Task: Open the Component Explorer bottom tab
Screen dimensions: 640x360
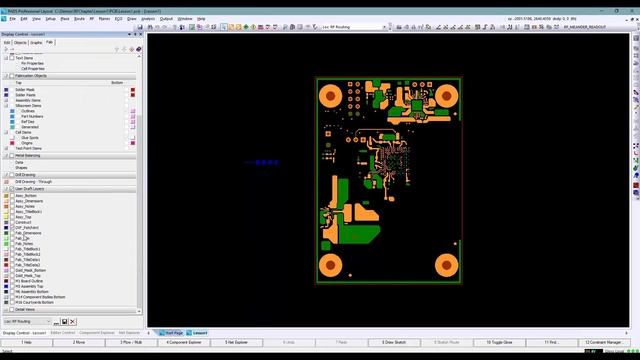Action: [x=97, y=333]
